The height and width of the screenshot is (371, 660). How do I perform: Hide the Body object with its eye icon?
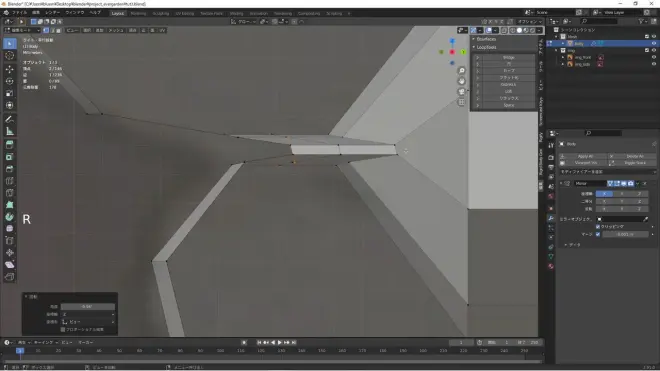[654, 43]
